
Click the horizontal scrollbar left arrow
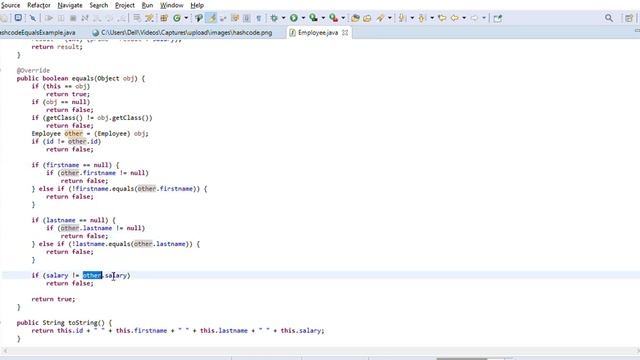tap(4, 351)
